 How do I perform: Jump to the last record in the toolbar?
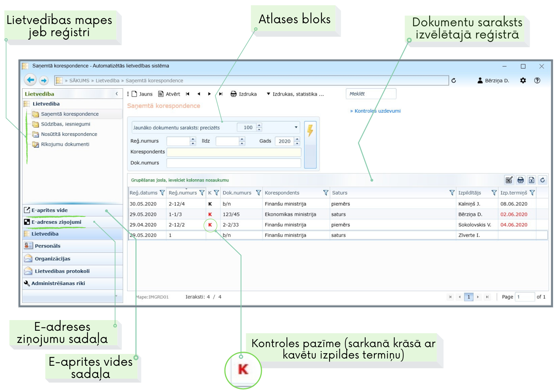point(221,94)
